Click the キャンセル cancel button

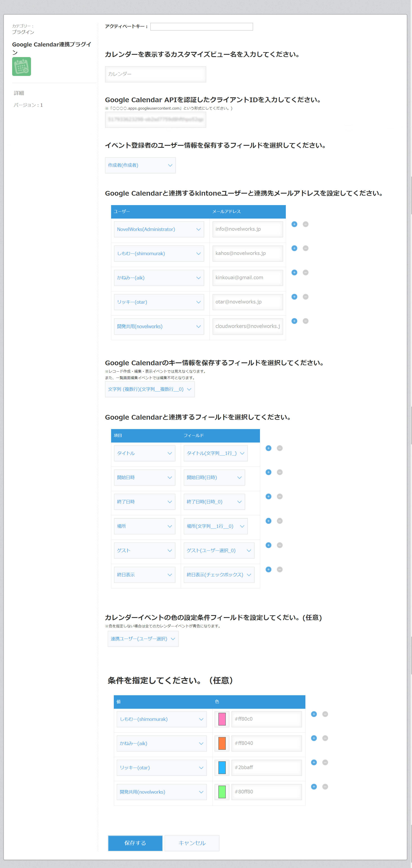tap(192, 843)
